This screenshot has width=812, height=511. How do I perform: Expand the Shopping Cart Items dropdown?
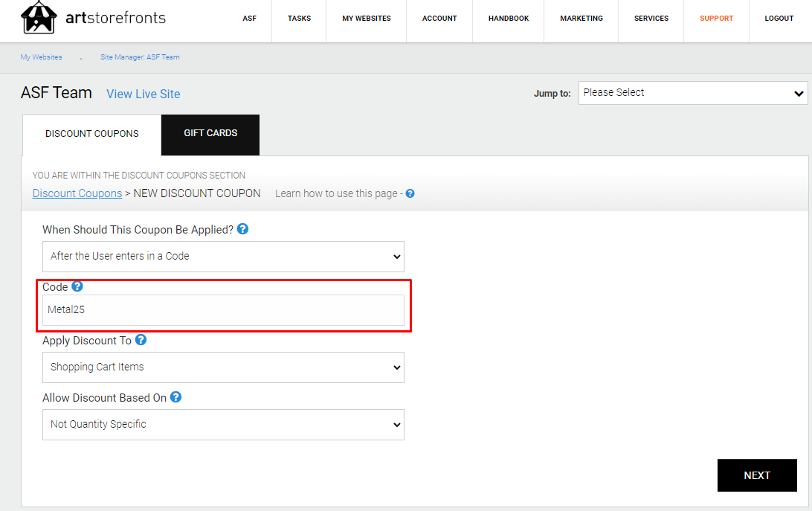(223, 367)
